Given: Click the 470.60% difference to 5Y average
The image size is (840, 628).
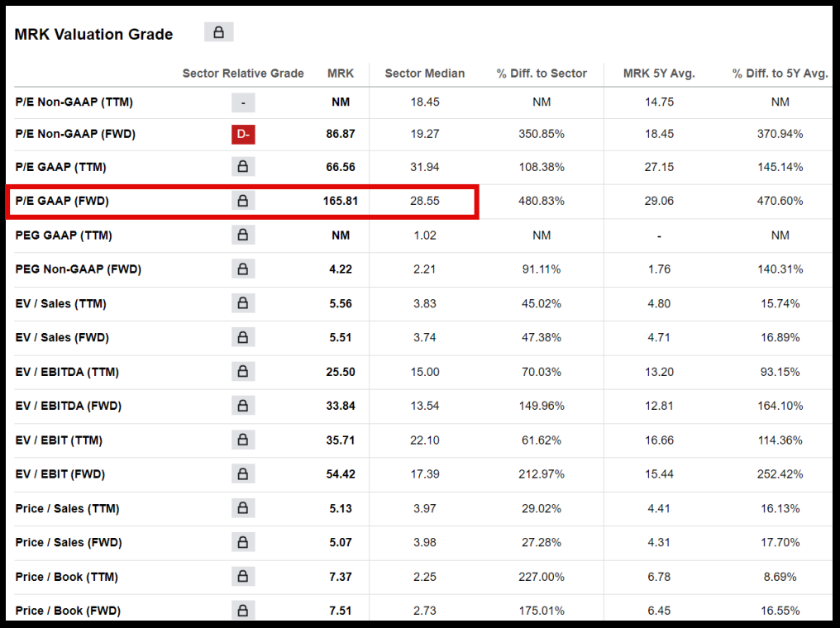Looking at the screenshot, I should (780, 201).
